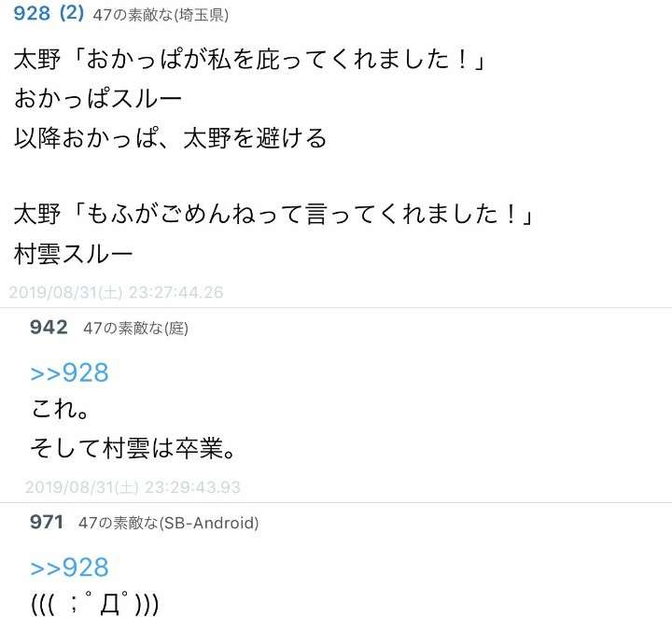
Task: Tap the text 村雲スルー
Action: (x=73, y=254)
